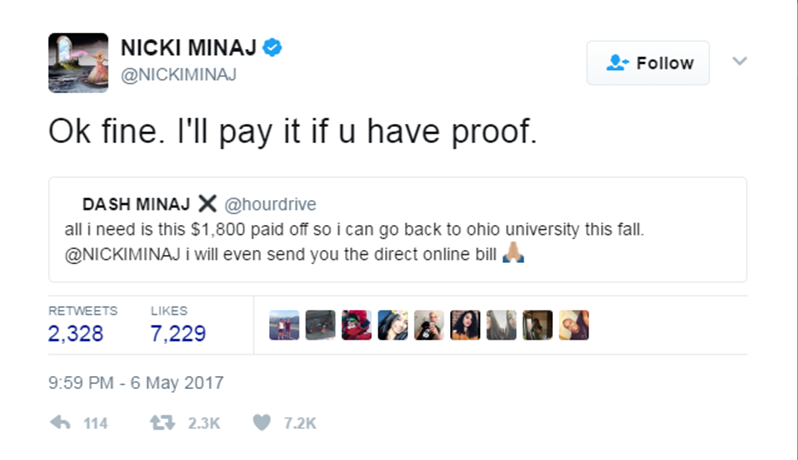Click the reply arrow icon
Image resolution: width=798 pixels, height=460 pixels.
61,422
